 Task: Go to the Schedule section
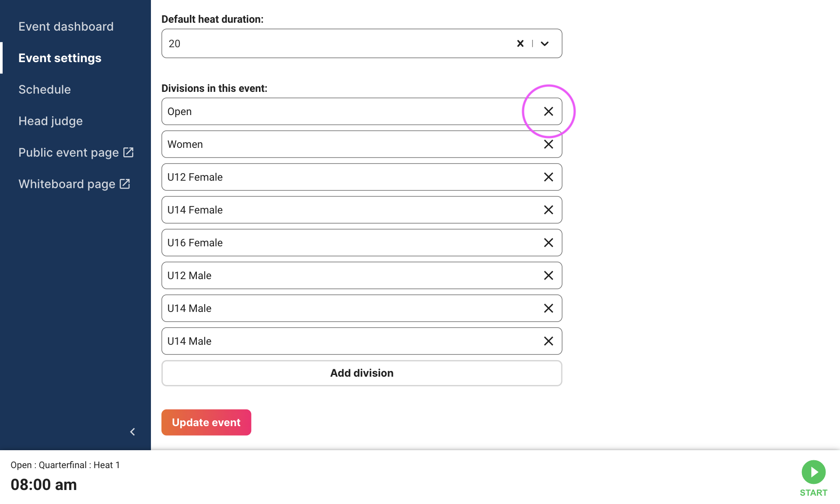[x=45, y=90]
